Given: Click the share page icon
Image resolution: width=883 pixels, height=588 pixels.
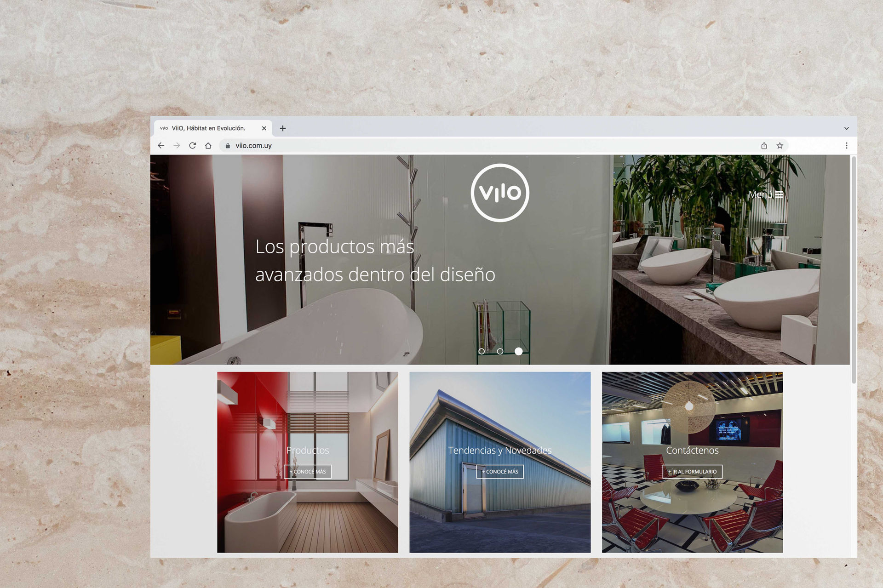Looking at the screenshot, I should tap(764, 146).
